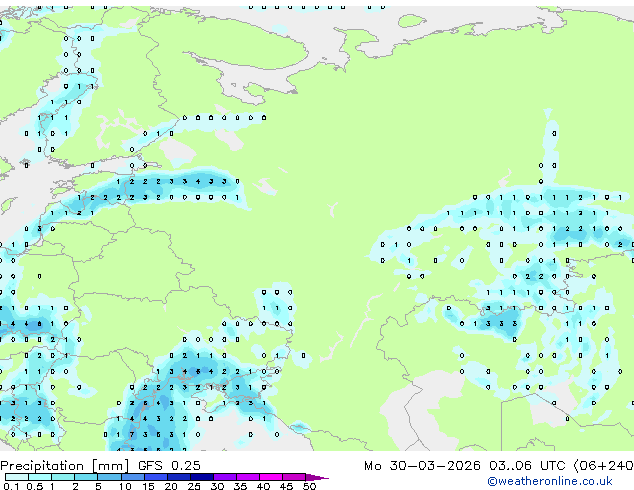634x490 pixels.
Task: Click the '10' legend scale label
Action: [125, 486]
